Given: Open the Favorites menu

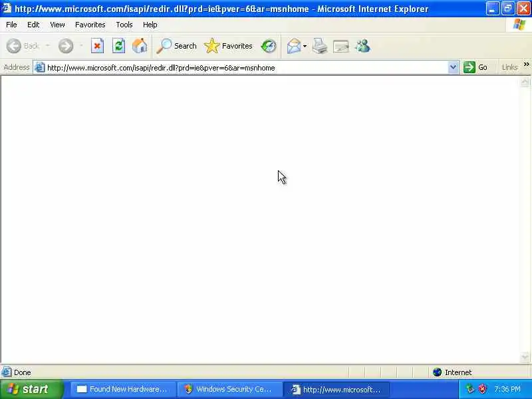Looking at the screenshot, I should tap(90, 25).
